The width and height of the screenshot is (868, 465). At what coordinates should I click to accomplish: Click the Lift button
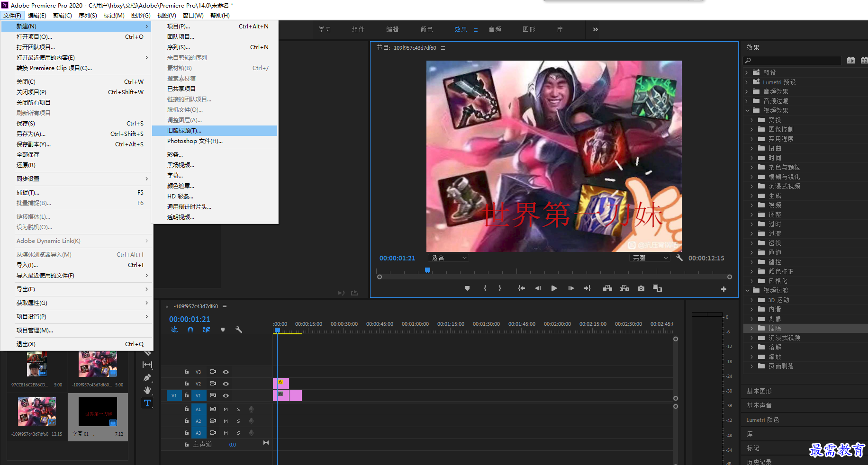[x=607, y=288]
